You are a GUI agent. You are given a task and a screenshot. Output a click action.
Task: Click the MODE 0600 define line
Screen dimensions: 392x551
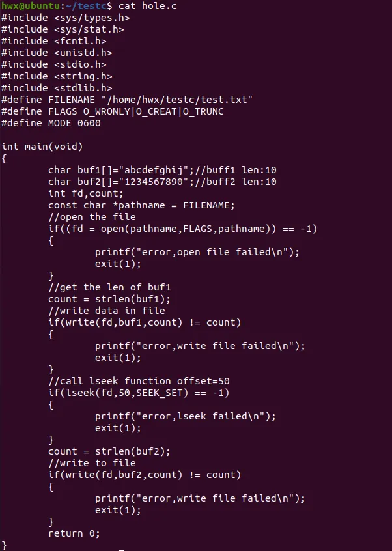coord(51,123)
